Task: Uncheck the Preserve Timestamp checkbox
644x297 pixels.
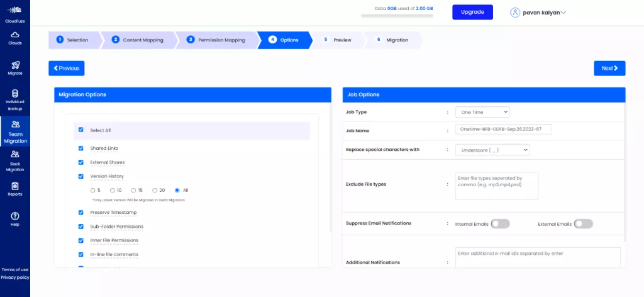Action: 81,213
